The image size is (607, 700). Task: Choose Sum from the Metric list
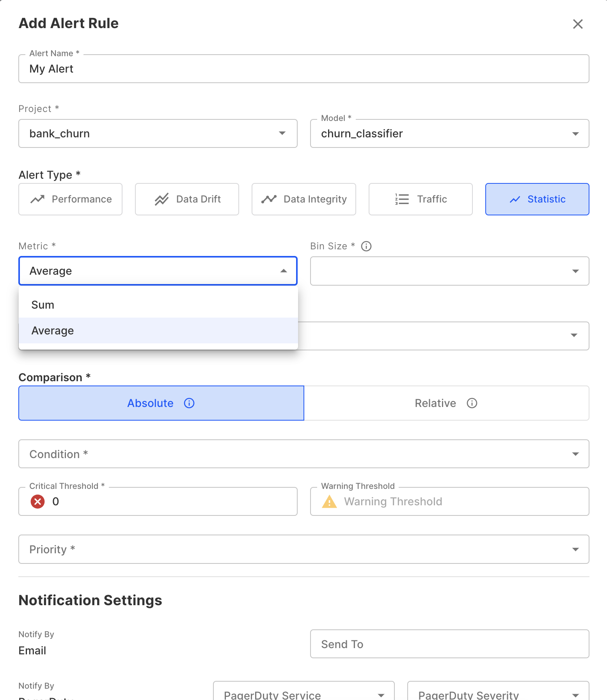click(x=43, y=305)
